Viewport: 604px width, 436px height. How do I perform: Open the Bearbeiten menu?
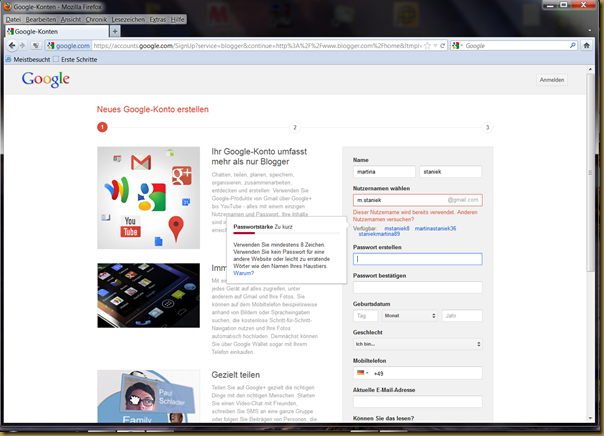[x=40, y=19]
